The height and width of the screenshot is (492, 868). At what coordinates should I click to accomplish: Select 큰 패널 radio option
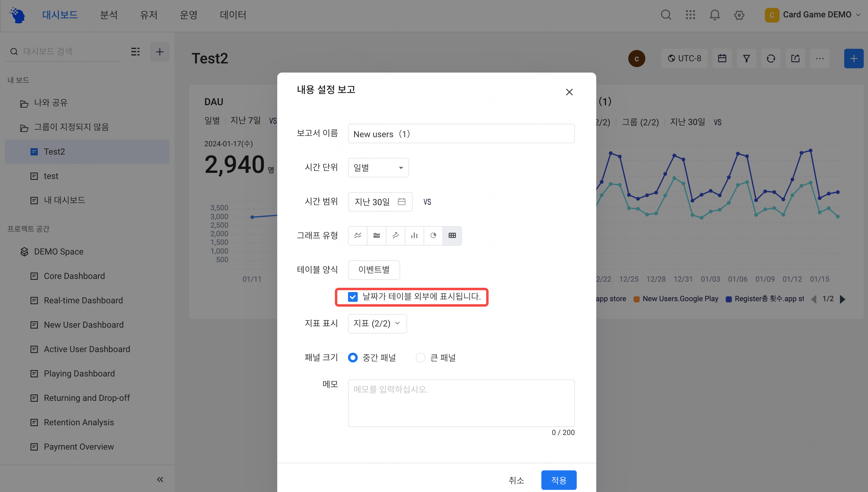click(x=420, y=358)
